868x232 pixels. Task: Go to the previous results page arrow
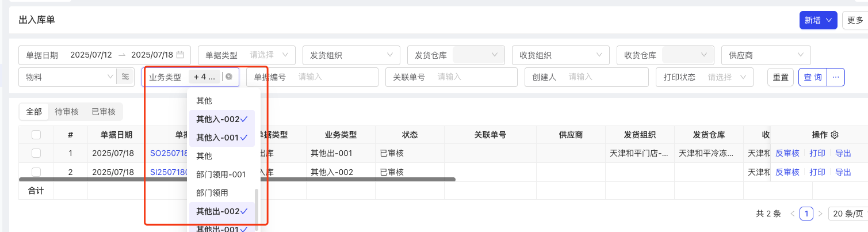[x=793, y=214]
